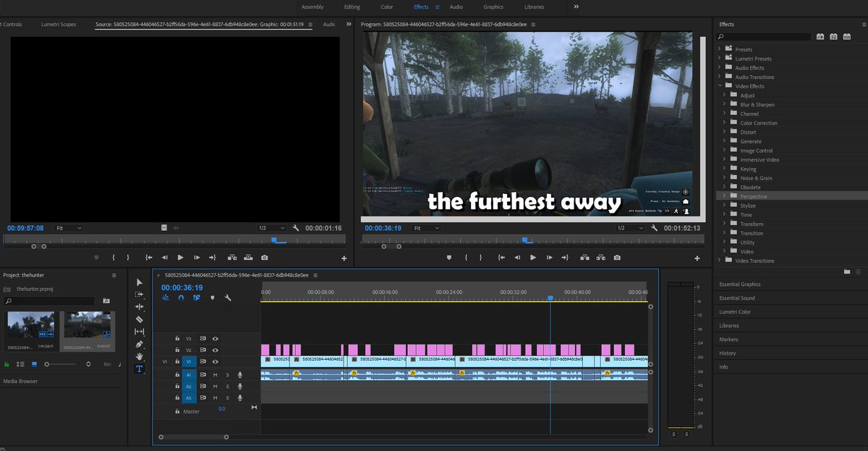Open Program monitor 1/2 playback resolution dropdown
This screenshot has height=451, width=868.
631,228
